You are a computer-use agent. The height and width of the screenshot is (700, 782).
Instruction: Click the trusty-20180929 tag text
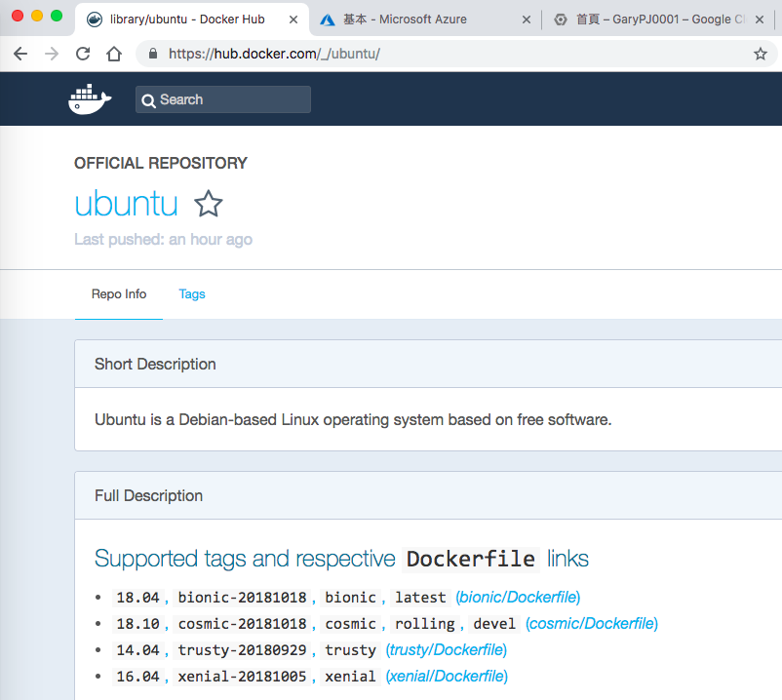242,650
